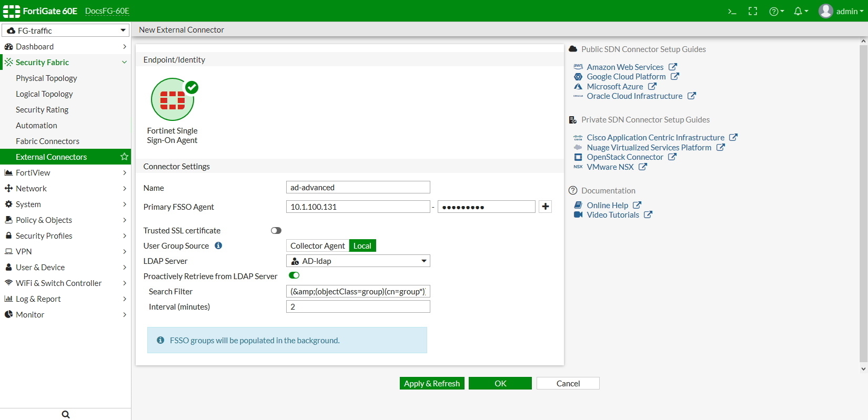Click the User Group Source info icon
868x420 pixels.
(218, 245)
